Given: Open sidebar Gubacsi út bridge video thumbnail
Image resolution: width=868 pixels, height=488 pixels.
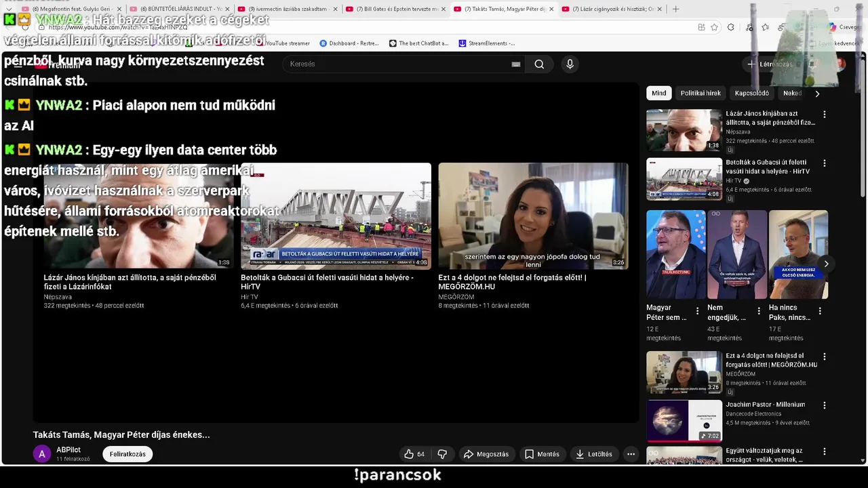Looking at the screenshot, I should (x=684, y=179).
